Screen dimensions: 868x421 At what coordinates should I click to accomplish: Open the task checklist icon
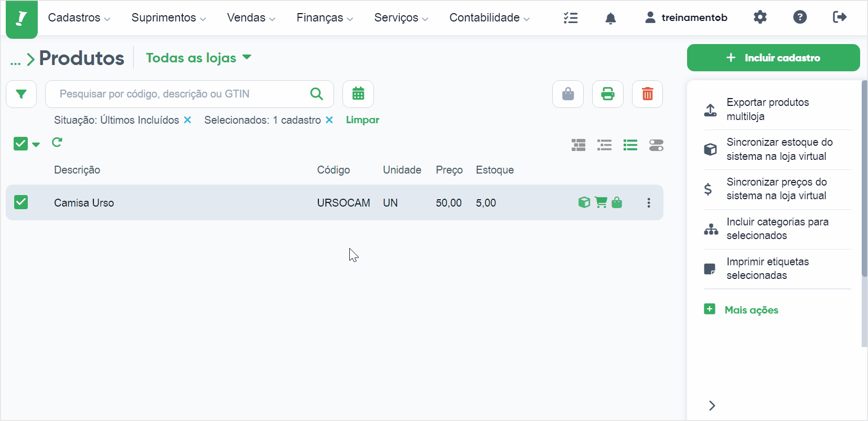pyautogui.click(x=571, y=18)
